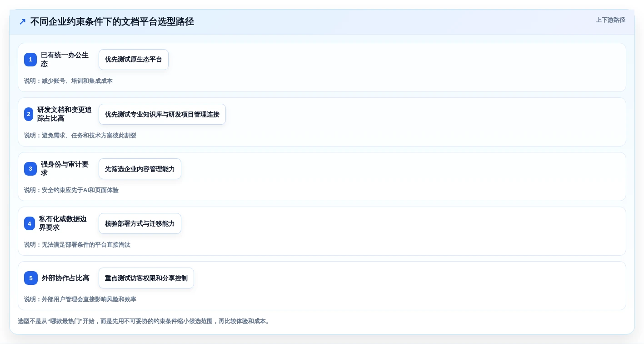Image resolution: width=644 pixels, height=344 pixels.
Task: Select step number 3 badge
Action: click(30, 169)
